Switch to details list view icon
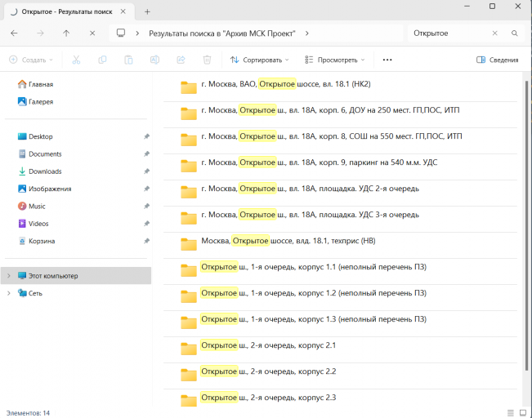532x418 pixels. coord(511,413)
